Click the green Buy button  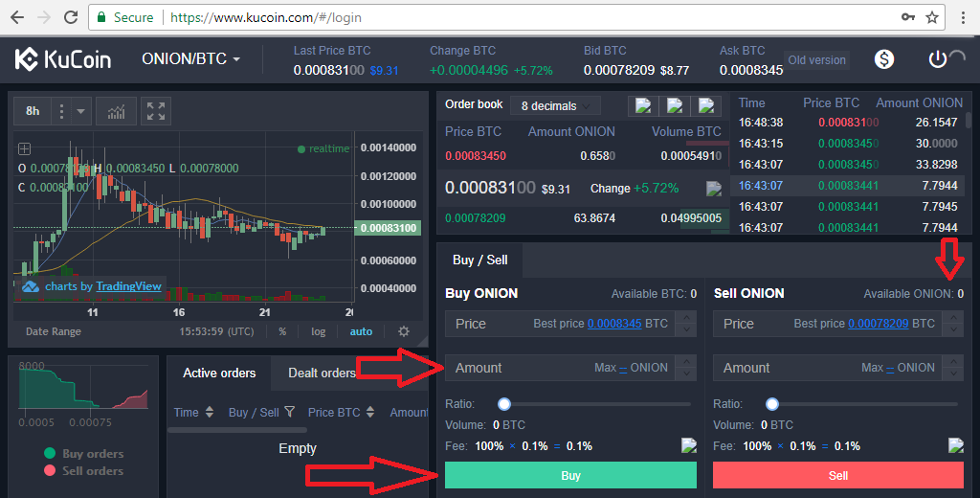click(570, 475)
